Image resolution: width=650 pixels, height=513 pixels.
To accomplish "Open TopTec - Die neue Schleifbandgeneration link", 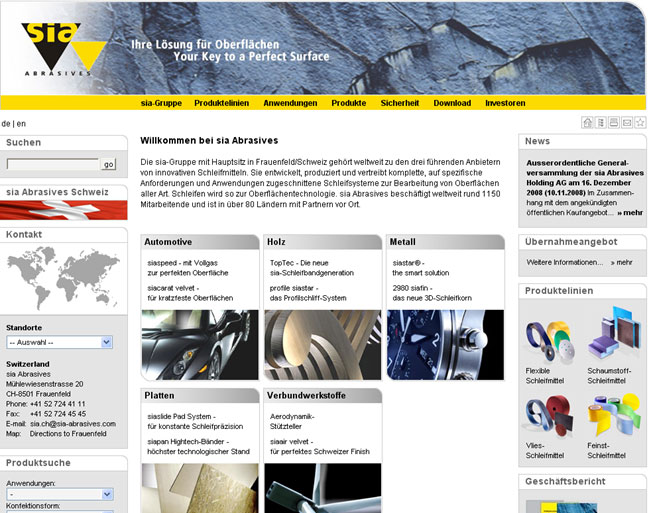I will tap(312, 268).
